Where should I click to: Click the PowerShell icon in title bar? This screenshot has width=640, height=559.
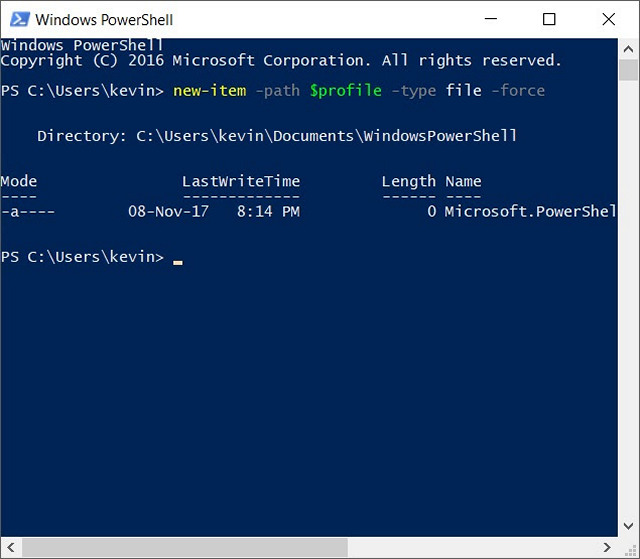(x=19, y=19)
